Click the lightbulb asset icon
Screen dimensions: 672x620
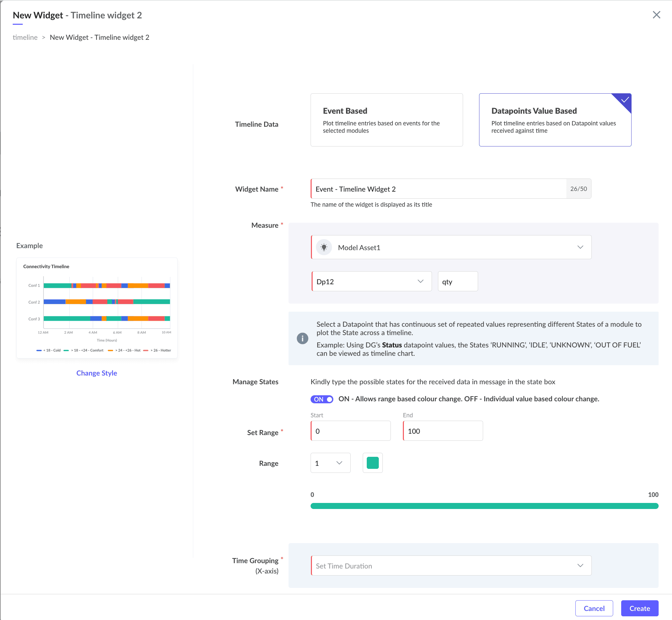coord(324,247)
